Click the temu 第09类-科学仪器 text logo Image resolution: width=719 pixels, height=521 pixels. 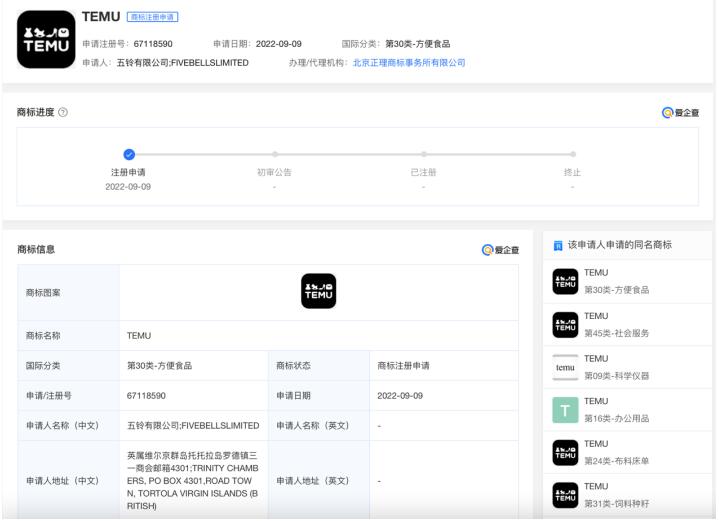[x=566, y=367]
